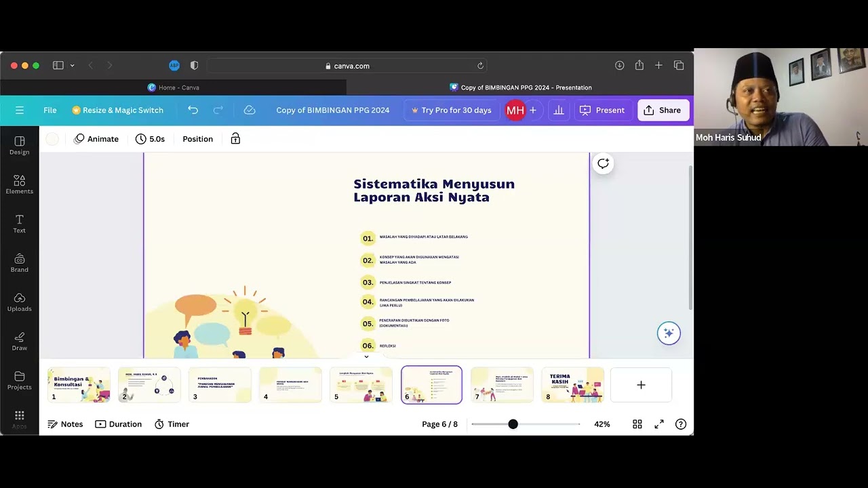The height and width of the screenshot is (488, 868).
Task: Open the Safari privacy shield icon
Action: pyautogui.click(x=195, y=66)
